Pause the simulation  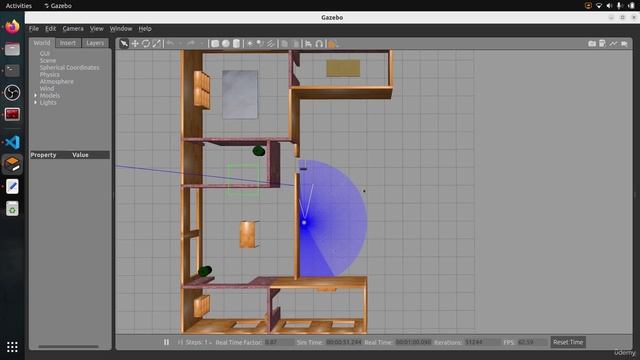click(167, 342)
